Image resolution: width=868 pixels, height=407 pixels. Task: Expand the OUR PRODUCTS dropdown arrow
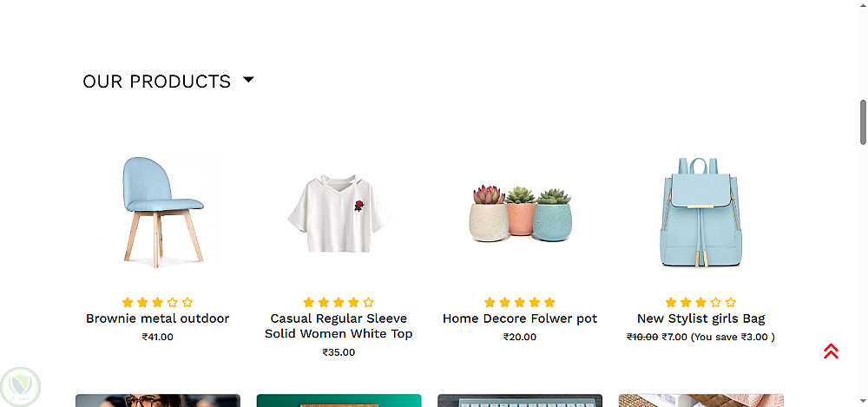coord(248,80)
